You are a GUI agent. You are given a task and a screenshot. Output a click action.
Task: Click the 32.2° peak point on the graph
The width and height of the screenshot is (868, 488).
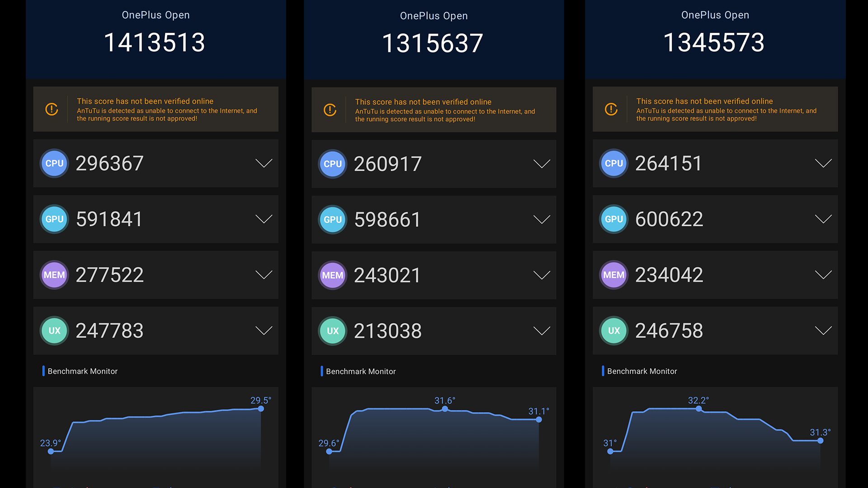699,408
